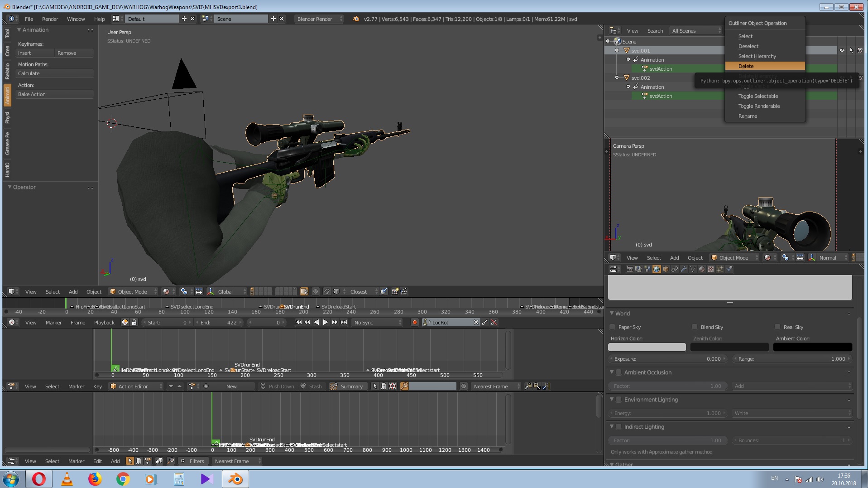Choose Toggle Renderable in outliner menu

click(765, 106)
